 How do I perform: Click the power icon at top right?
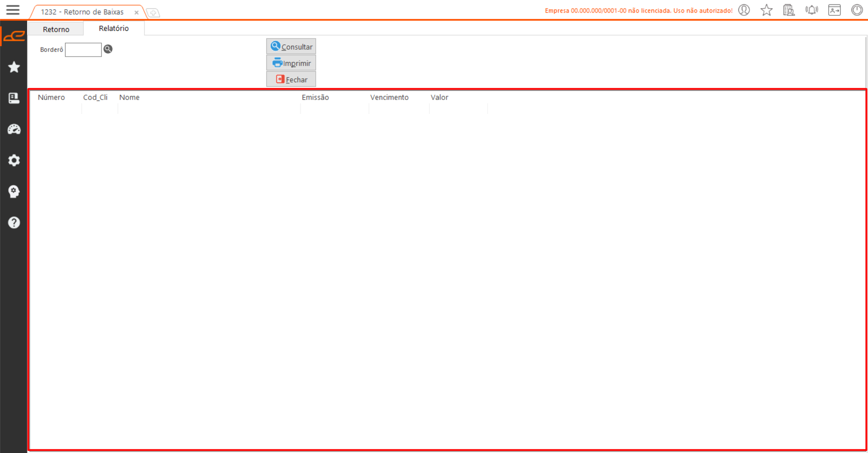coord(857,10)
